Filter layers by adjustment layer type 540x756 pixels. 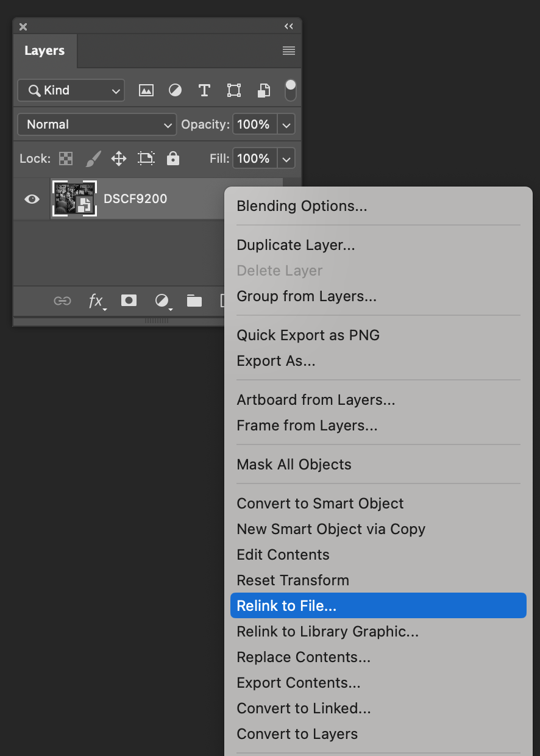point(175,90)
